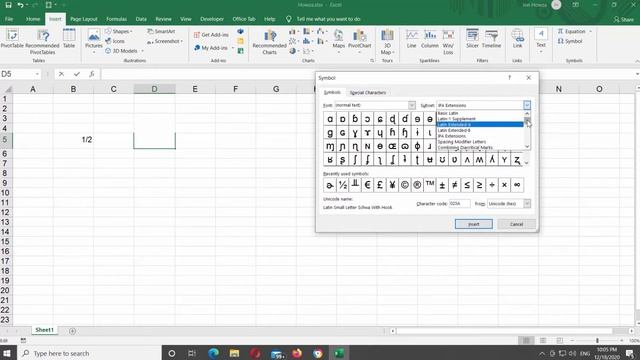Switch to the Home ribbon tab

pyautogui.click(x=33, y=19)
